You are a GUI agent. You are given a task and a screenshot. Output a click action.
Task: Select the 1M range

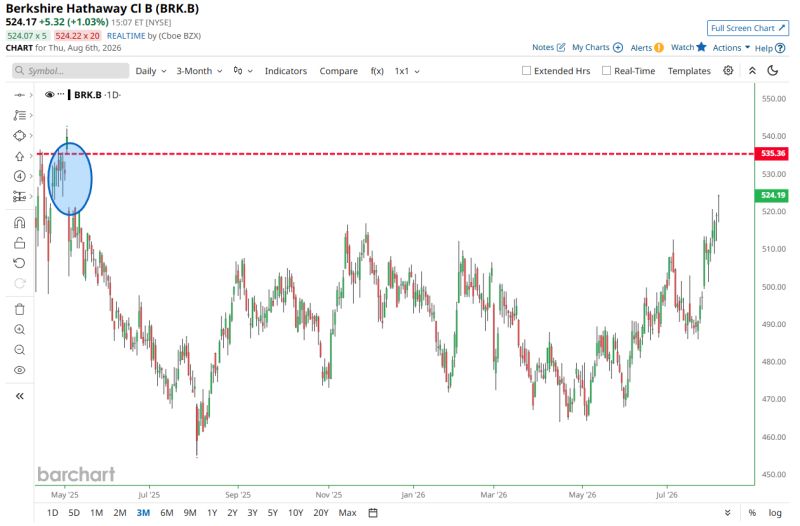point(96,513)
